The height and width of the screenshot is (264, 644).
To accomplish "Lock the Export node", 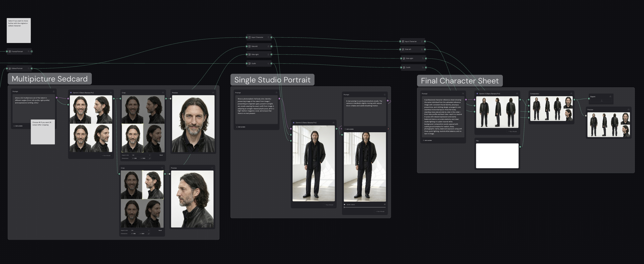I will pyautogui.click(x=610, y=97).
